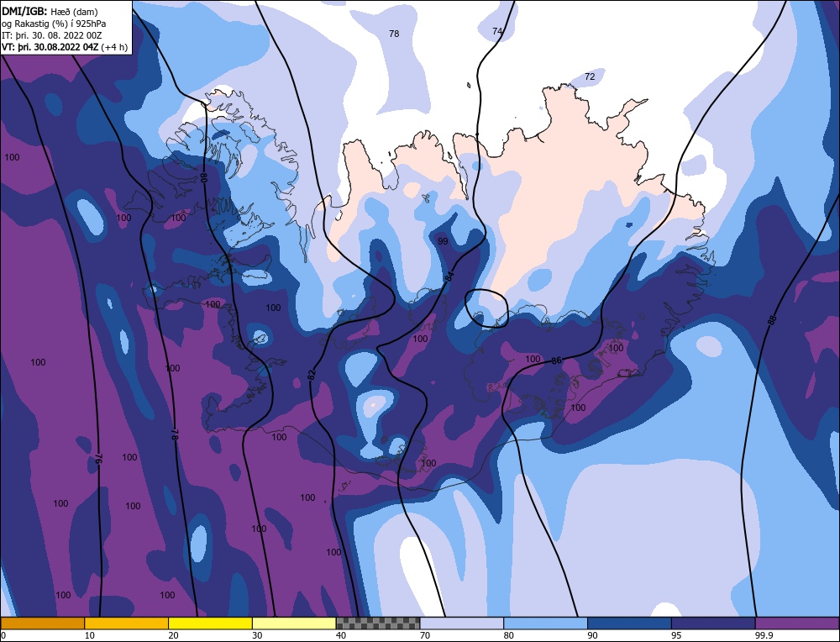The image size is (840, 642).
Task: Click the contour label "76"
Action: 98,460
